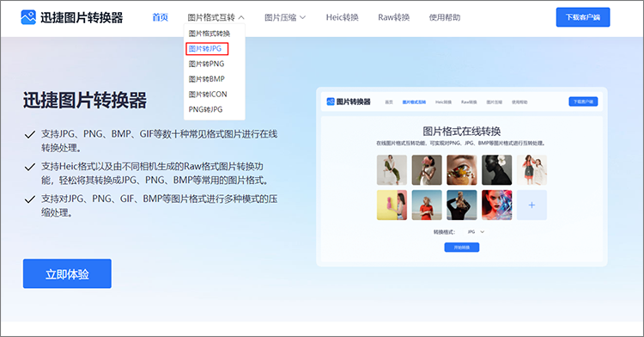Click the 下载客户端 button
This screenshot has height=337, width=644.
click(583, 17)
